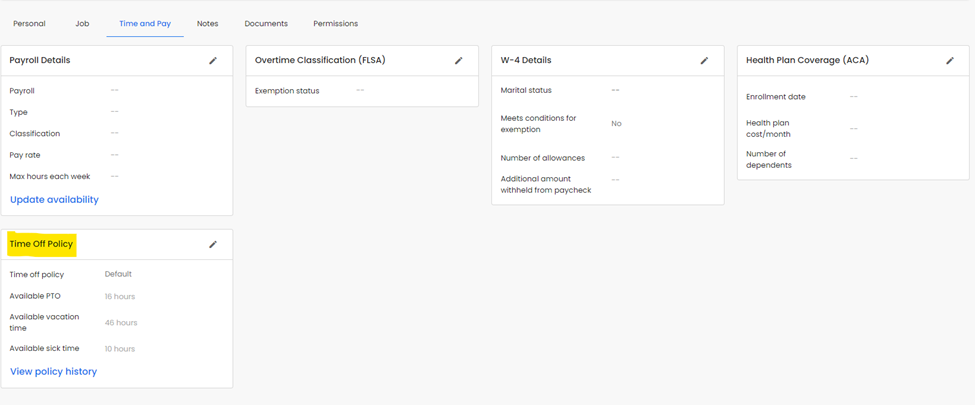Image resolution: width=975 pixels, height=405 pixels.
Task: Click the Enrollment date value
Action: [854, 97]
